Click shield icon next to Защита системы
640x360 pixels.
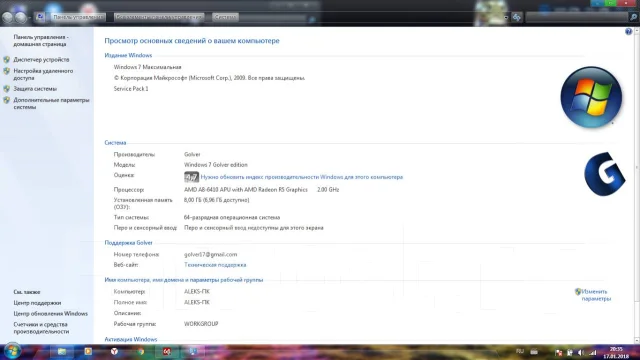coord(7,89)
